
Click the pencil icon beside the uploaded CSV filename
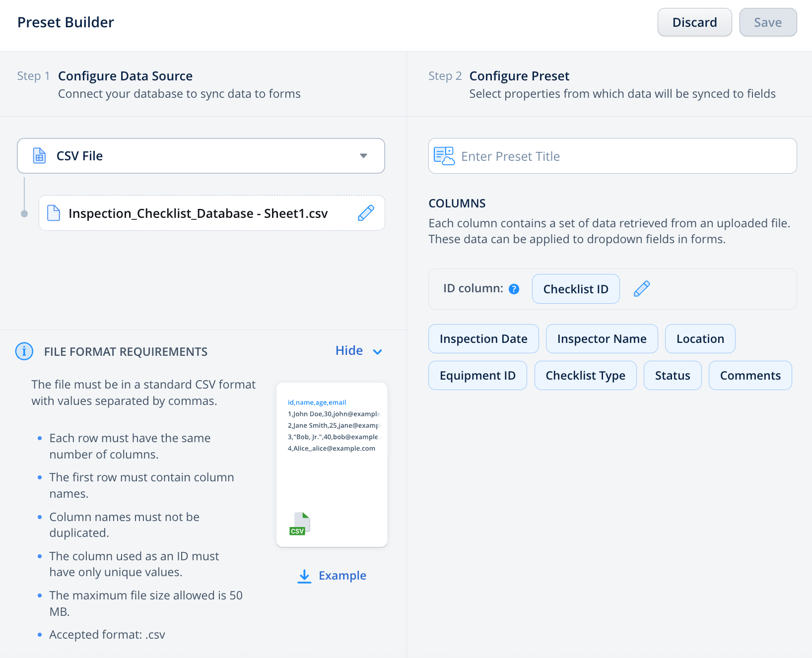point(366,213)
